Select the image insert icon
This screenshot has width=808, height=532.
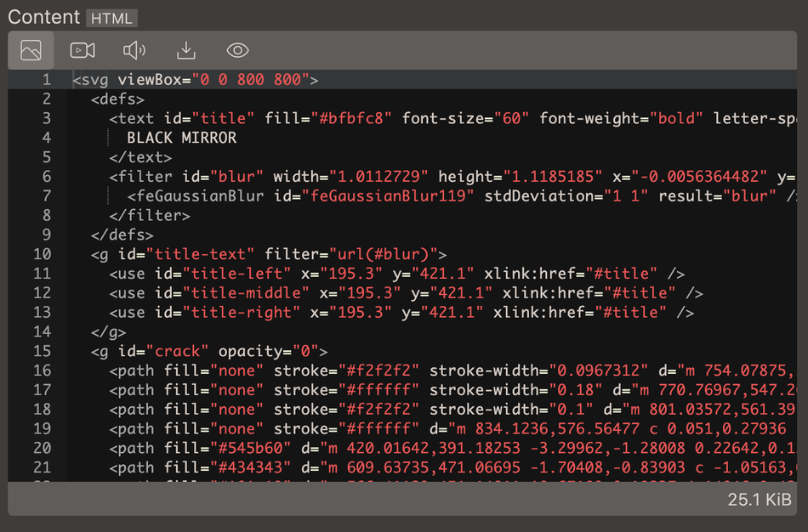pos(31,50)
